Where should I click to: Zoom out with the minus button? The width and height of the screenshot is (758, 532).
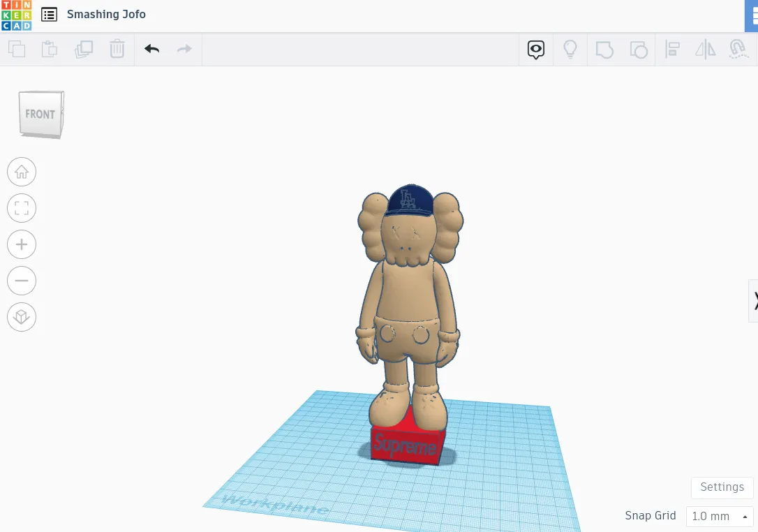(22, 281)
